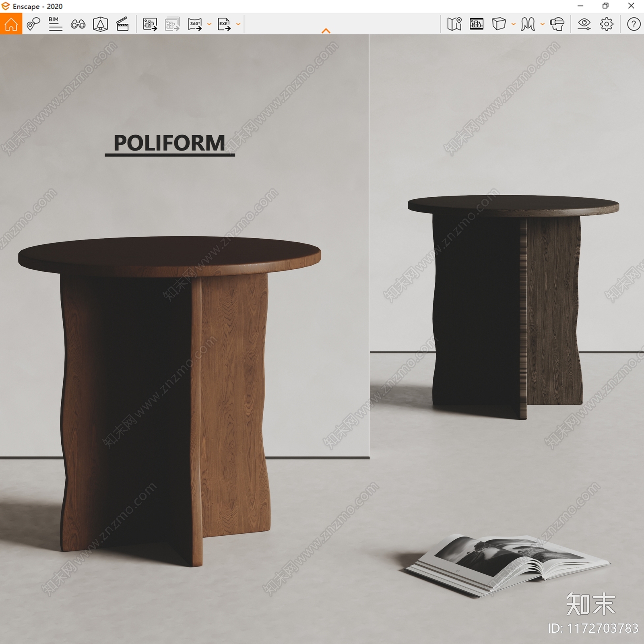The width and height of the screenshot is (644, 644).
Task: Expand the EXE export dropdown arrow
Action: (238, 24)
